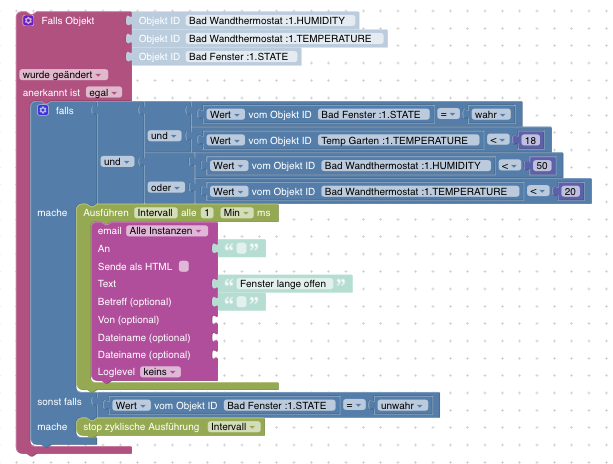This screenshot has width=613, height=464.
Task: Edit the number value 18
Action: 530,140
